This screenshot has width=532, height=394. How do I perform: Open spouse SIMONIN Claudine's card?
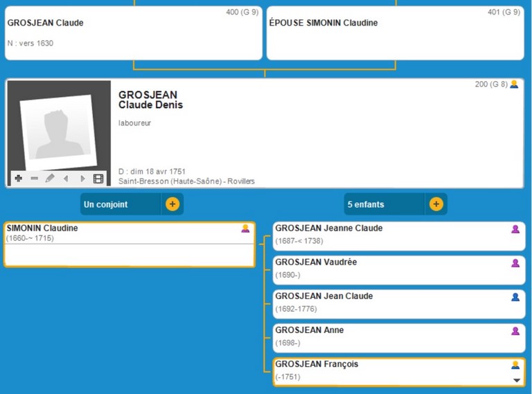[129, 244]
